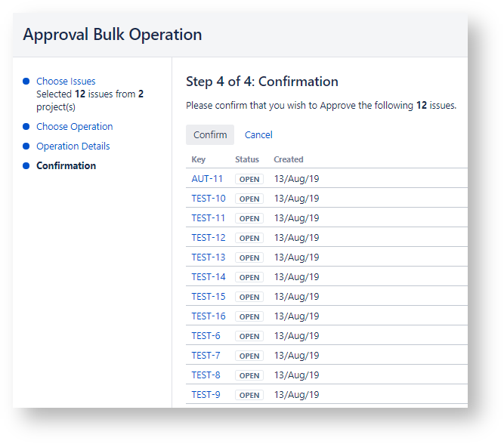The height and width of the screenshot is (444, 504).
Task: Click the Cancel link
Action: tap(258, 135)
